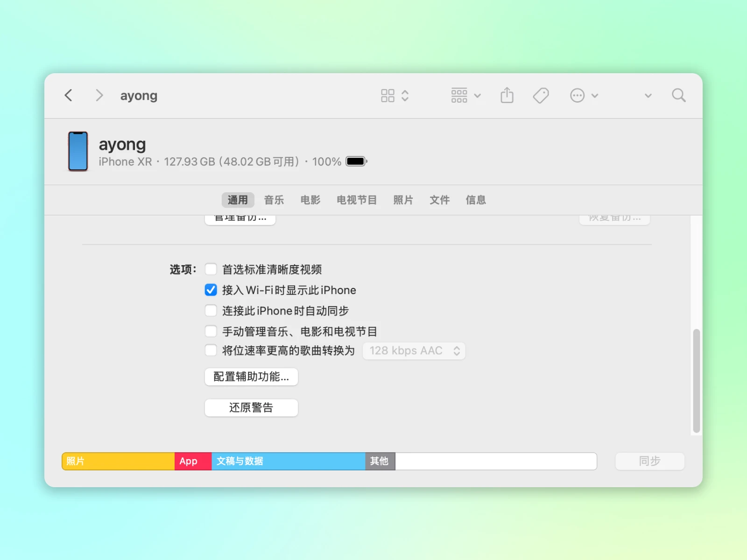Click the battery level indicator icon
Image resolution: width=747 pixels, height=560 pixels.
pos(357,161)
